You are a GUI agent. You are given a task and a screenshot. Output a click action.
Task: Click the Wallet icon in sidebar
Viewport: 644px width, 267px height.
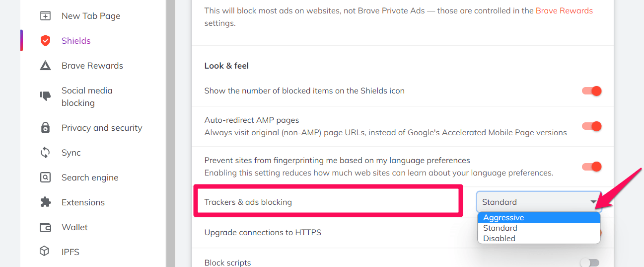coord(45,227)
